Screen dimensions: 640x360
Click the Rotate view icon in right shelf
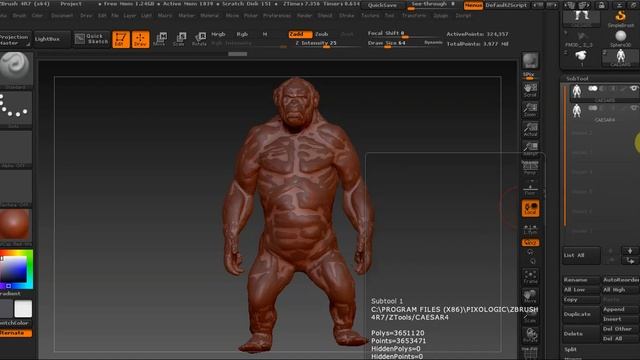point(530,335)
